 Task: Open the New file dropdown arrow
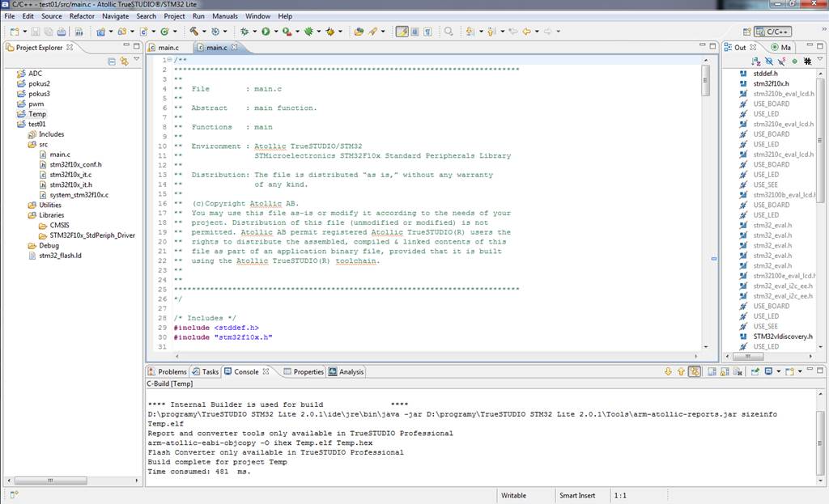[25, 32]
